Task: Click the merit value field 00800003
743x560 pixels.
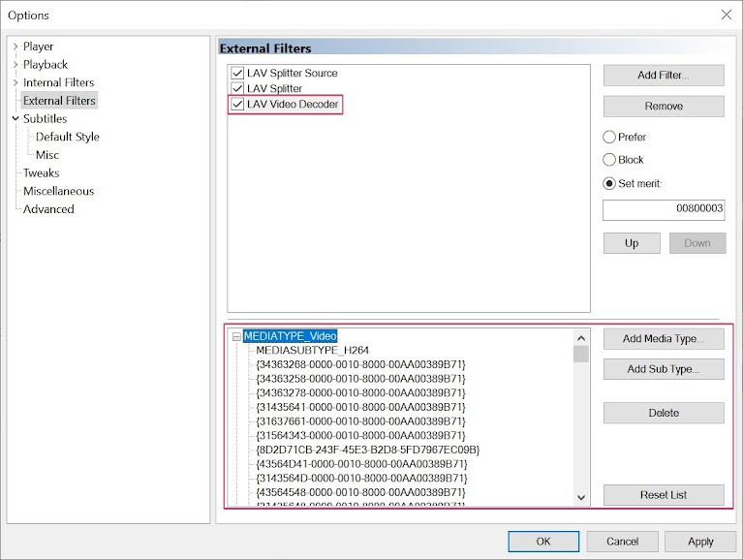Action: click(x=664, y=210)
